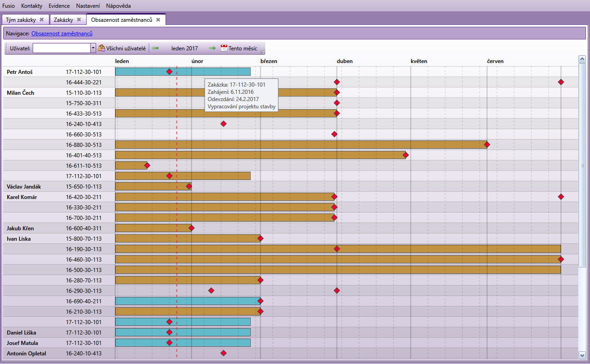
Task: Open the Nastavení menu
Action: pos(88,5)
